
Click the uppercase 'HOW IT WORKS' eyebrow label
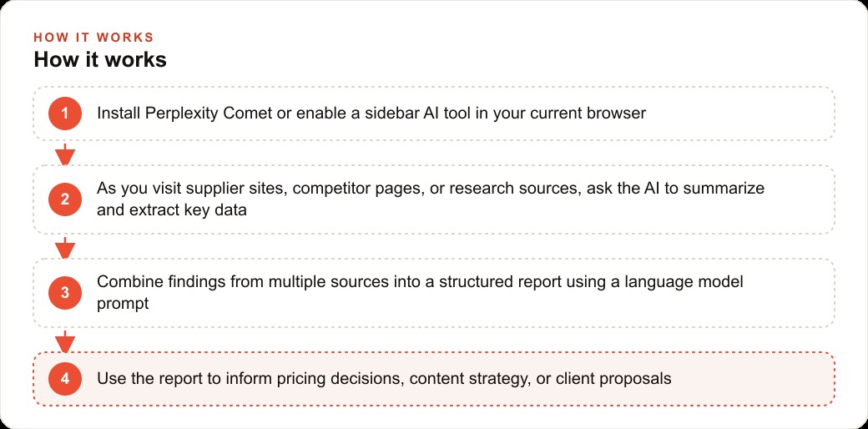93,38
